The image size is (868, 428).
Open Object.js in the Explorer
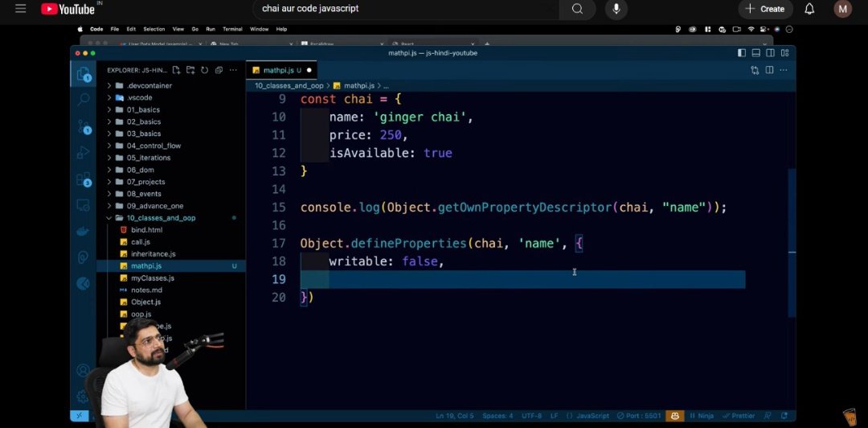[170, 302]
